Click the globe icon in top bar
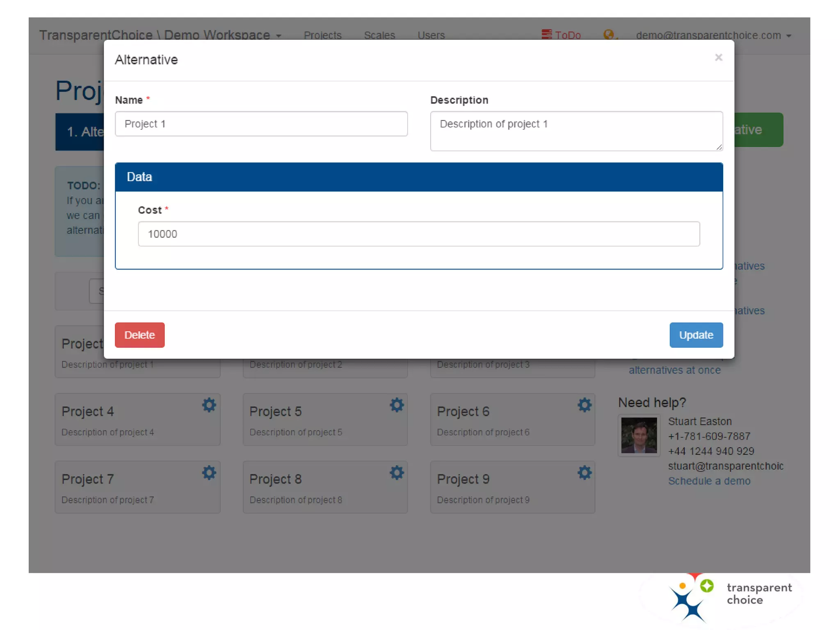This screenshot has height=630, width=840. click(609, 35)
